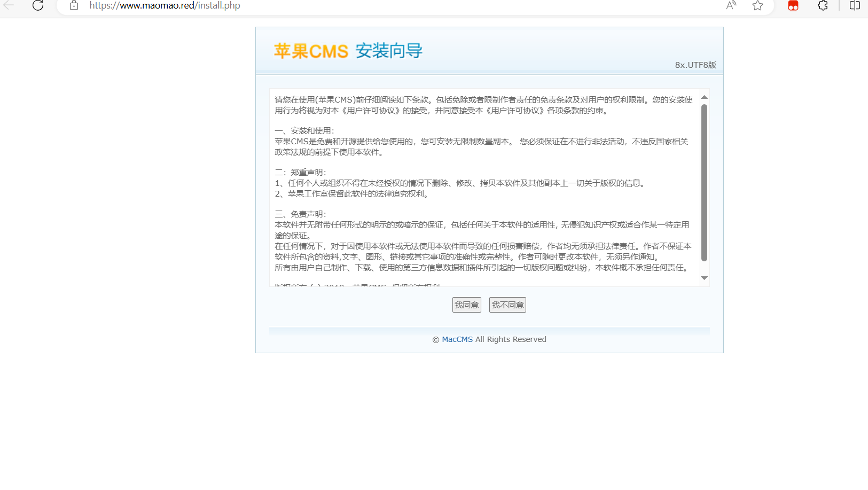
Task: Click the 三、免责声明 heading
Action: pos(300,214)
